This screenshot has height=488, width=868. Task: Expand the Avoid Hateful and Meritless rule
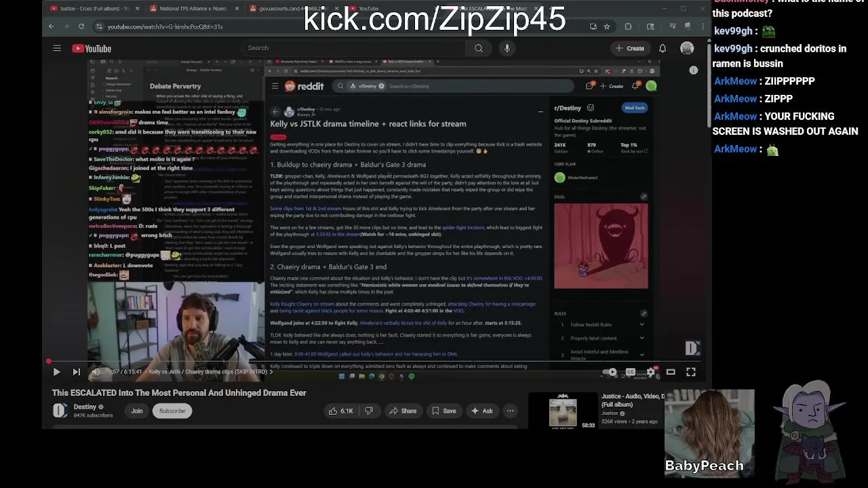(x=642, y=354)
